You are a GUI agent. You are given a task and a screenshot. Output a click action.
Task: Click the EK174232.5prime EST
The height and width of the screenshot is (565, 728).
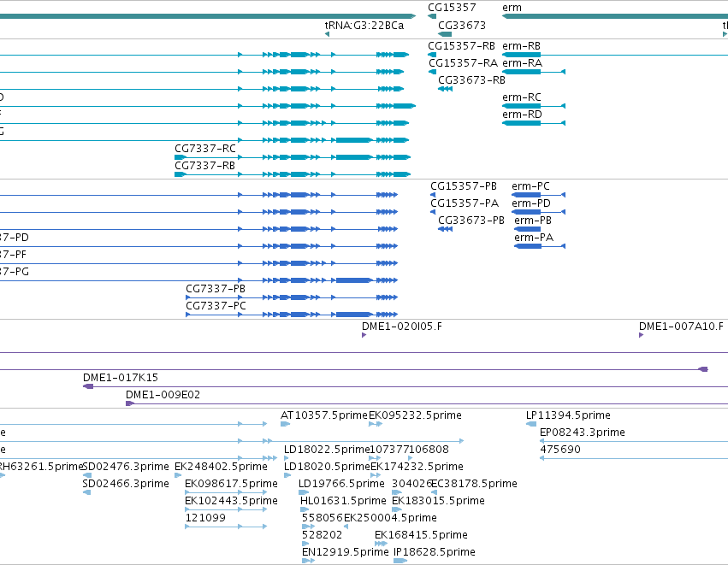pos(376,475)
